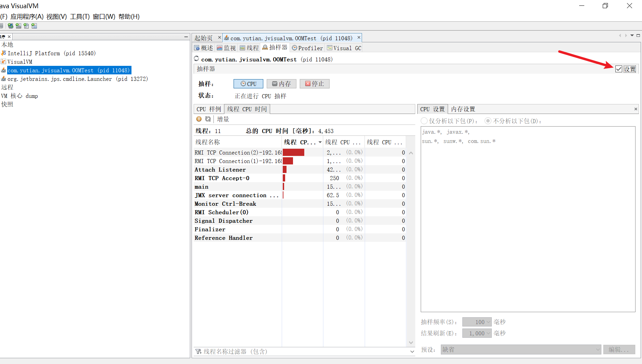Select the 不分析以下包 radio button
The image size is (642, 364).
pos(488,121)
